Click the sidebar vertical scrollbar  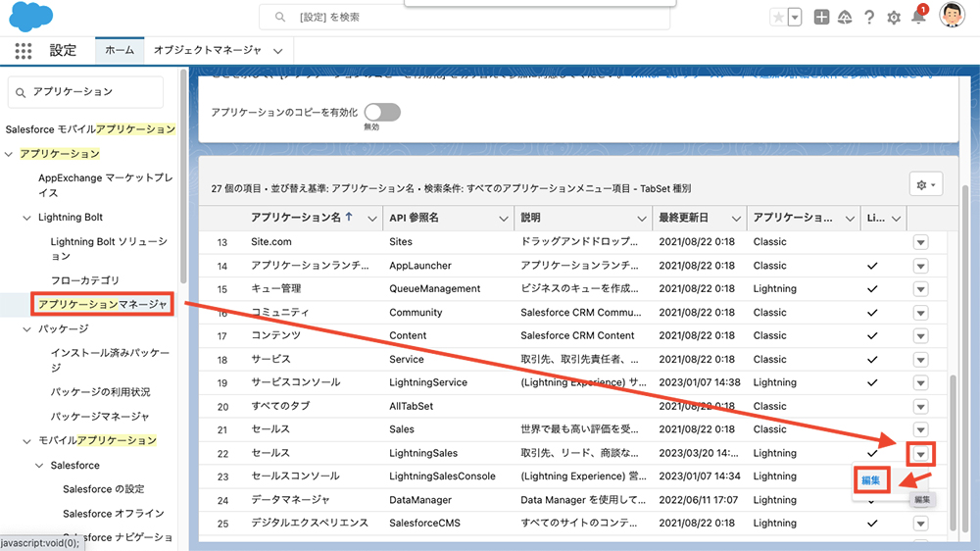click(x=183, y=177)
